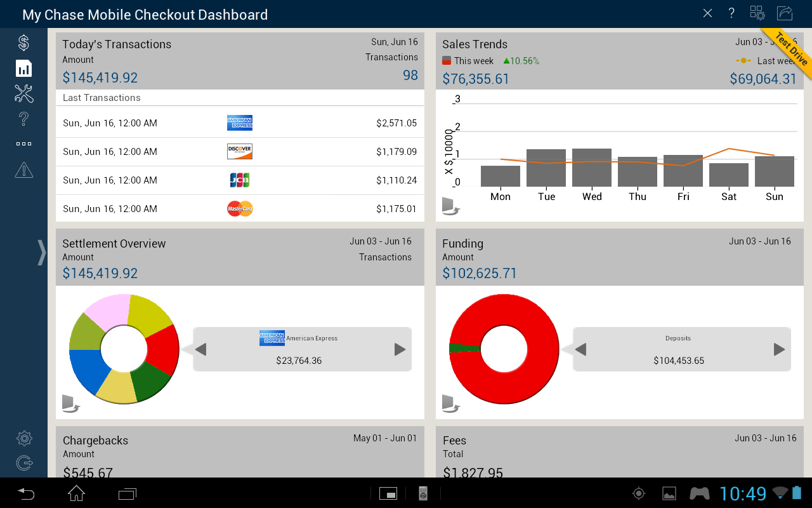Show previous funding category before Deposits
This screenshot has width=812, height=508.
click(580, 349)
